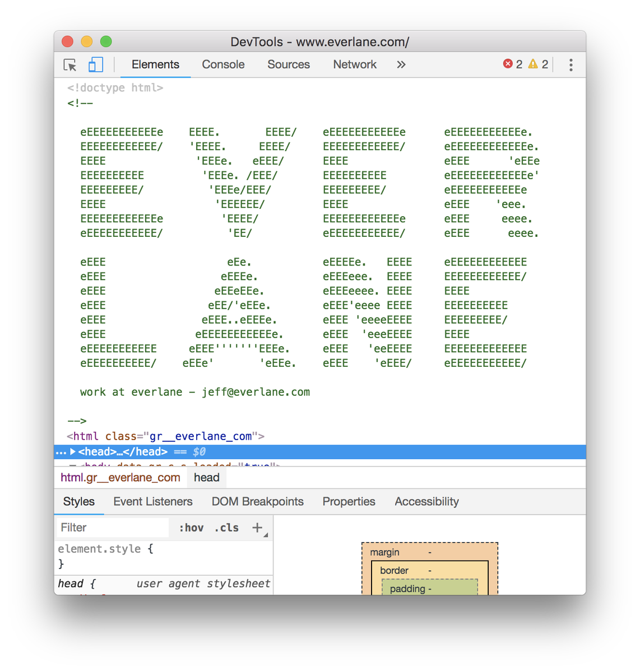This screenshot has width=640, height=672.
Task: Open the Accessibility tab
Action: [427, 502]
